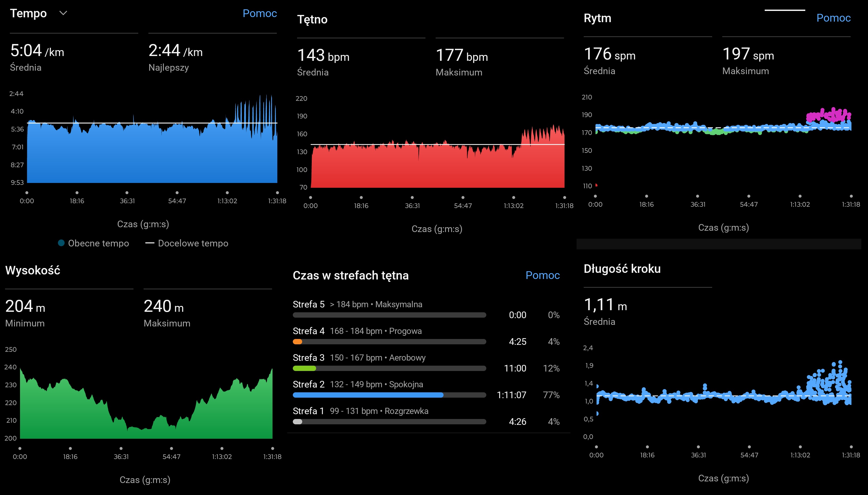Select the 177 bpm Maksimum heart rate value
The height and width of the screenshot is (495, 868).
click(x=462, y=55)
